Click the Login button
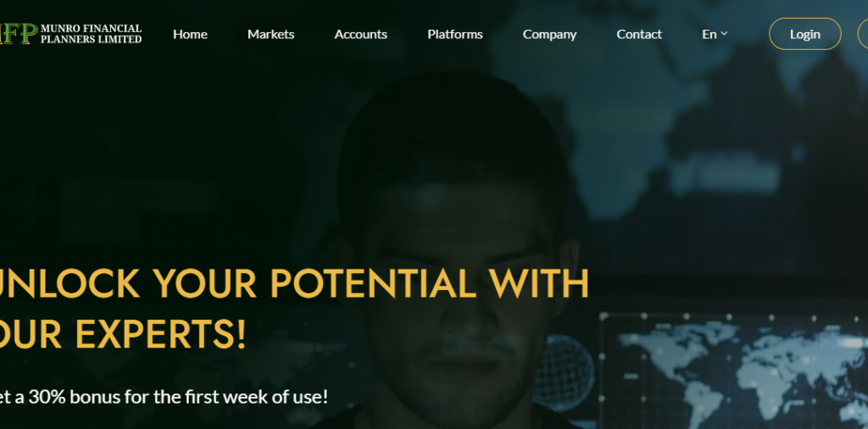 pyautogui.click(x=805, y=34)
